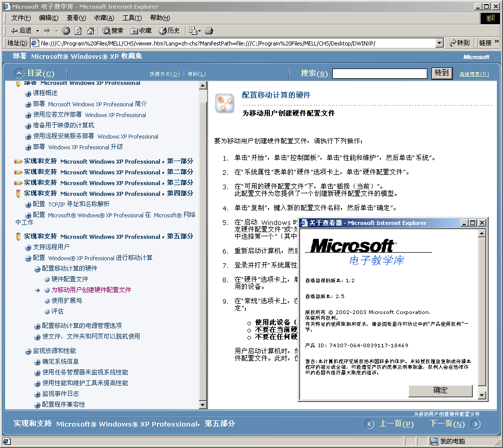This screenshot has width=503, height=448.
Task: Open the 文件(F) menu
Action: pos(21,18)
